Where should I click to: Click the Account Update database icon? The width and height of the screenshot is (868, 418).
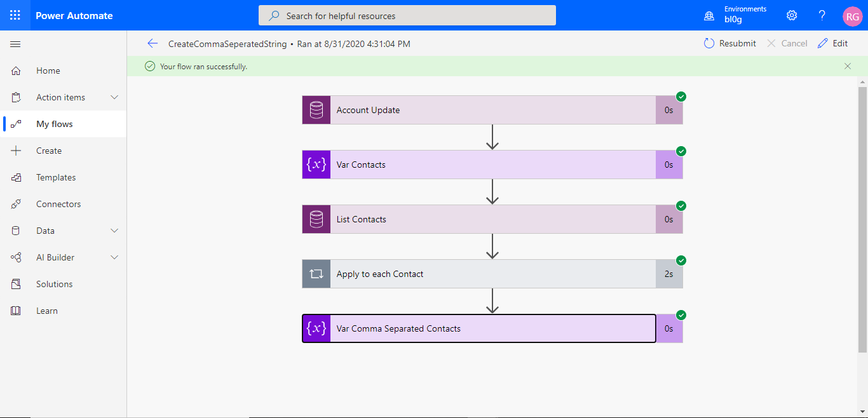[x=316, y=110]
